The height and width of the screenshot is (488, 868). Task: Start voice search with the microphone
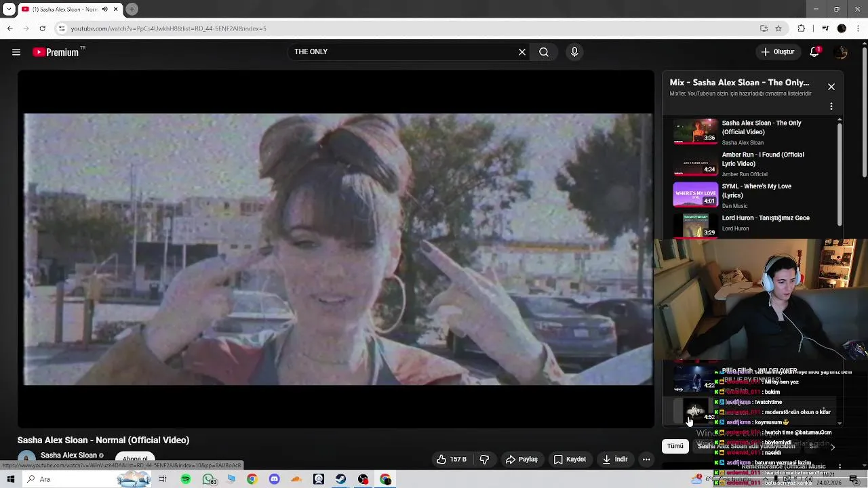pyautogui.click(x=574, y=52)
